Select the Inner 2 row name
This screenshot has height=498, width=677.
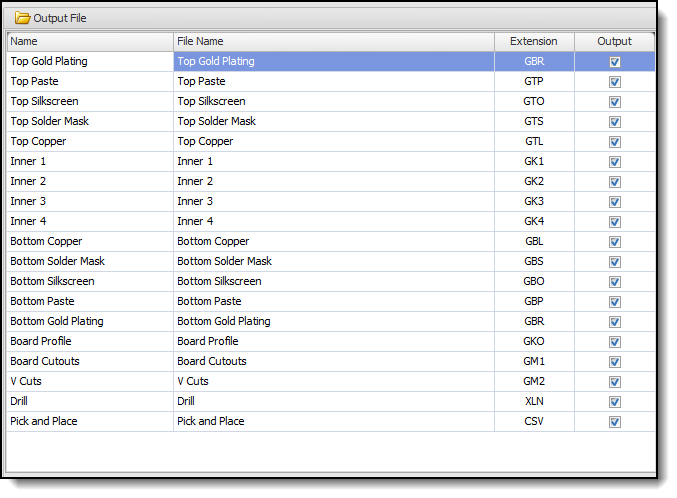90,181
